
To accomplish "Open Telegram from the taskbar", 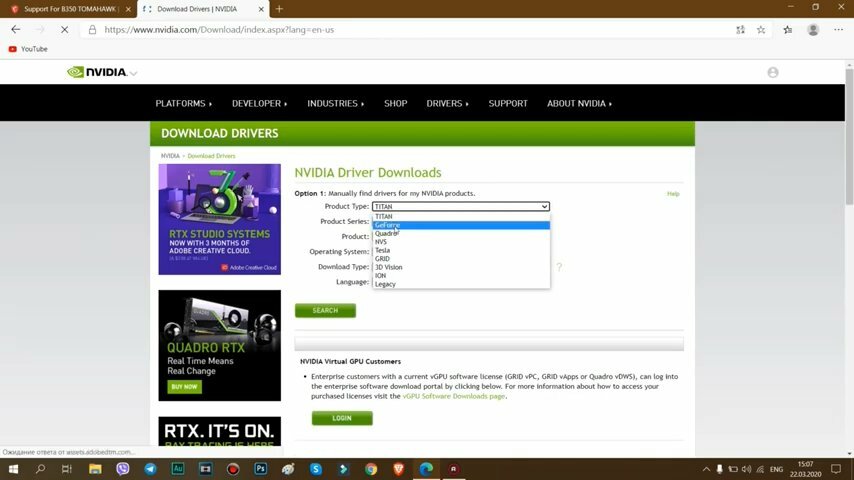I will (150, 469).
